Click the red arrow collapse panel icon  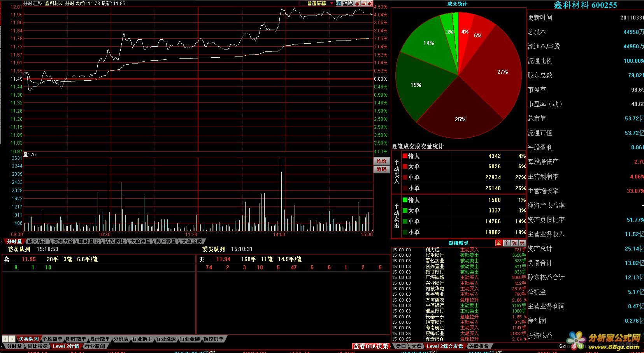coord(369,4)
